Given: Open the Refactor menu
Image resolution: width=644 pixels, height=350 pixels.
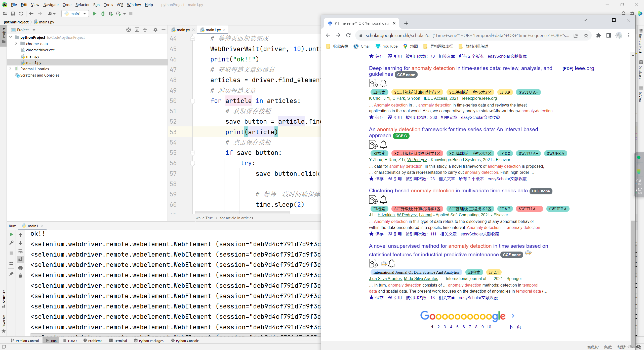Looking at the screenshot, I should point(82,5).
